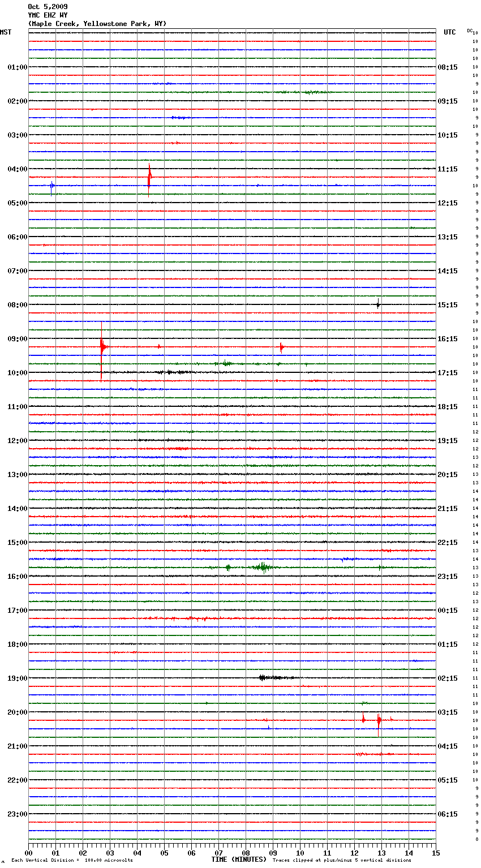Click the "Each Vertical Division = 100.00 microvolts" note
The height and width of the screenshot is (868, 481).
tap(72, 861)
